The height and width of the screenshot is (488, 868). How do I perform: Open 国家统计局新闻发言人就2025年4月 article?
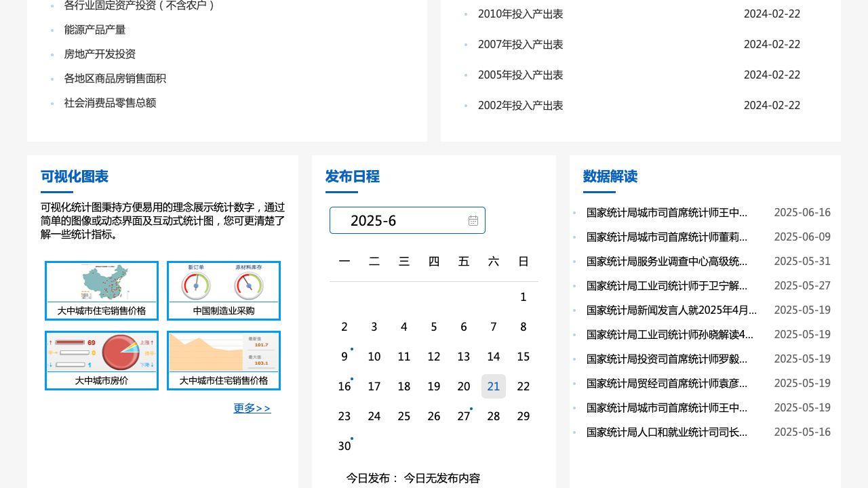(671, 310)
